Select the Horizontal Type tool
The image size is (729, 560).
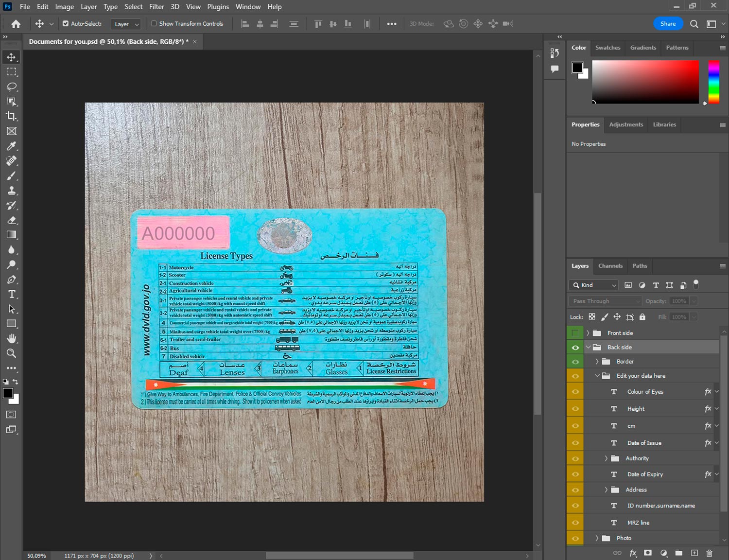12,294
